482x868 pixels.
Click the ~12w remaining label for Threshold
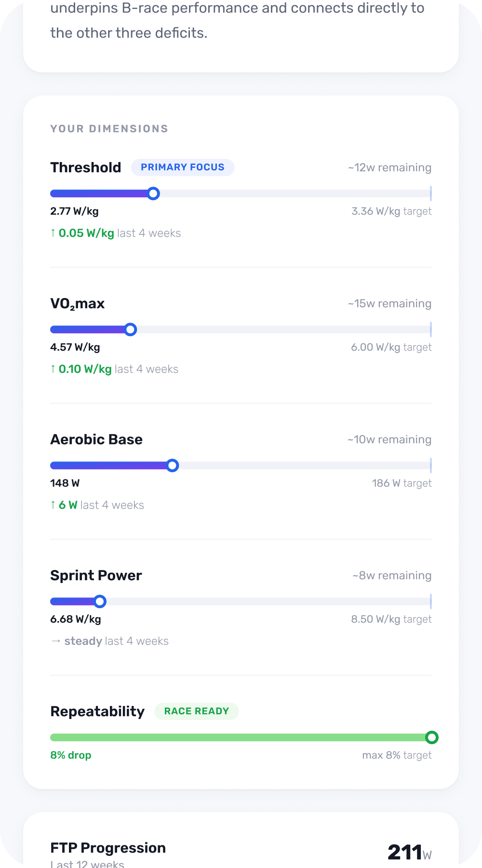pos(389,167)
